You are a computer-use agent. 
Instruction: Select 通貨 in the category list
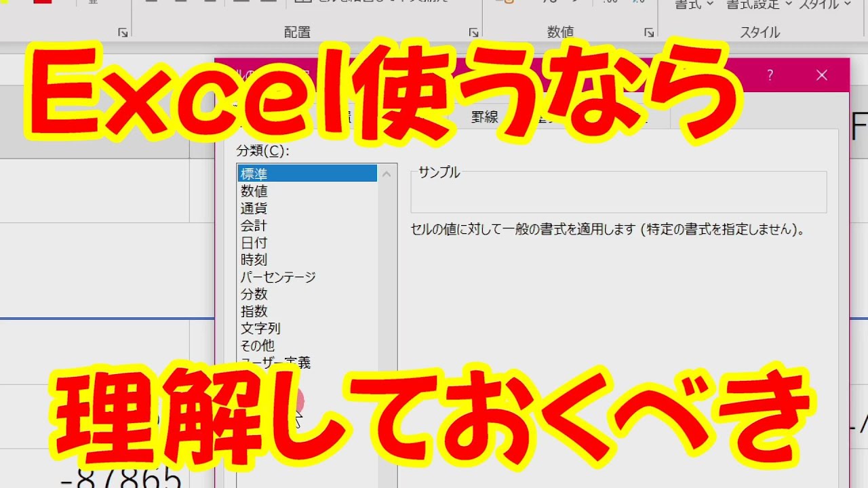(x=307, y=208)
